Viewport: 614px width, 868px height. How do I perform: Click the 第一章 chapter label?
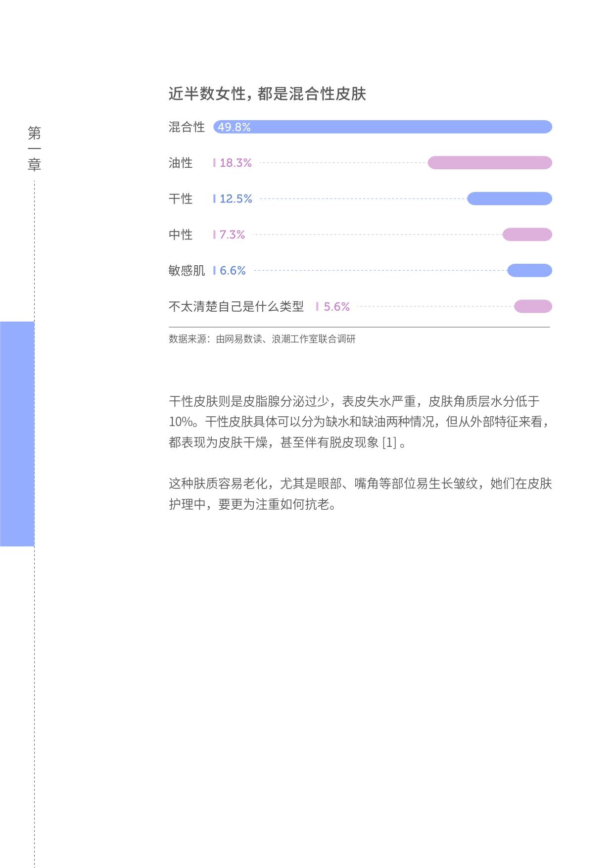[x=34, y=148]
